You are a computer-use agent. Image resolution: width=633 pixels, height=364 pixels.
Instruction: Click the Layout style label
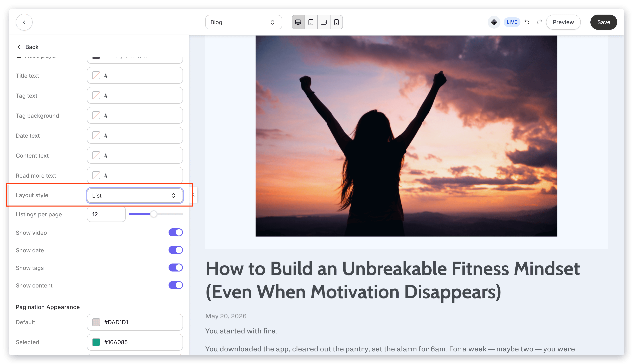click(32, 195)
